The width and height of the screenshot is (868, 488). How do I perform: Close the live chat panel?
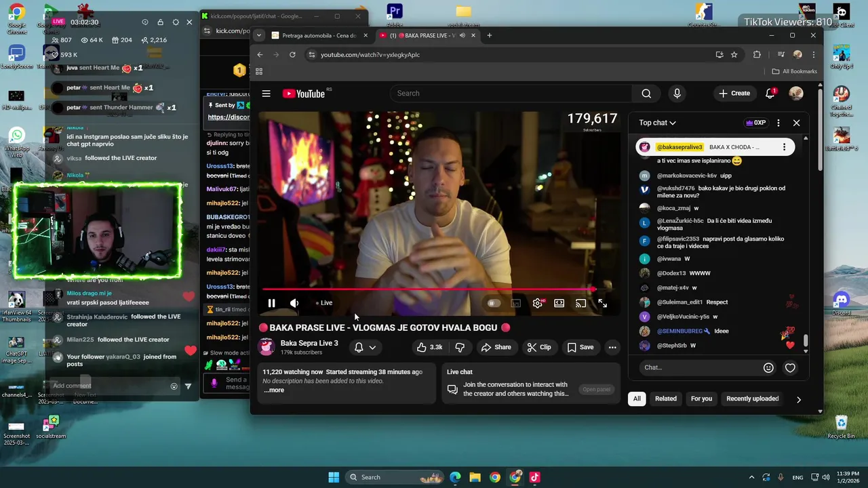click(796, 123)
